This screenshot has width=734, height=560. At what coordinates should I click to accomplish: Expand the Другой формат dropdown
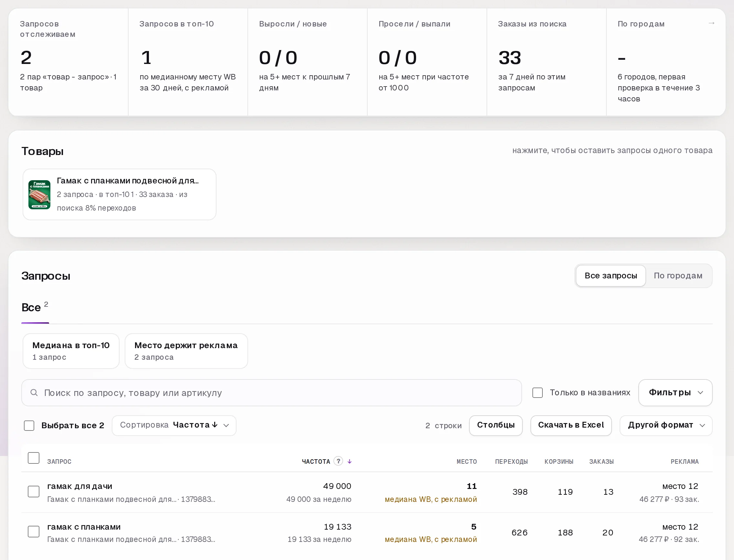(x=666, y=425)
